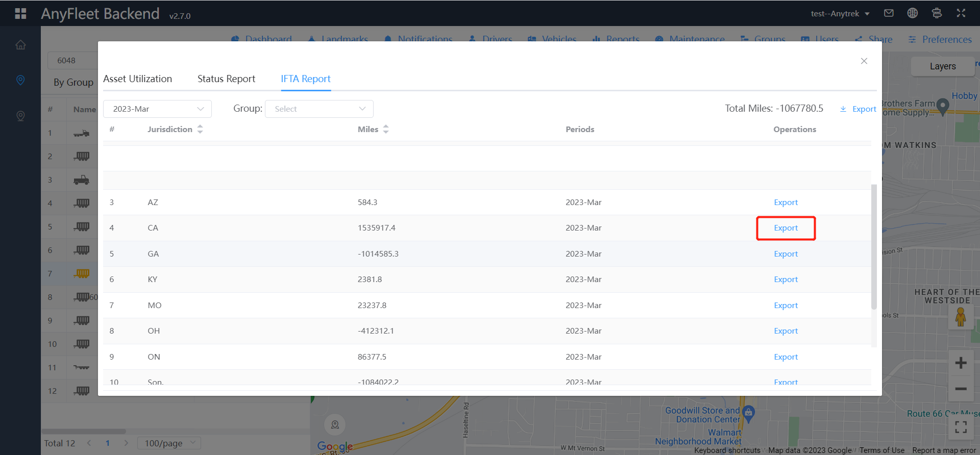Click the mail envelope icon in header

pos(889,13)
